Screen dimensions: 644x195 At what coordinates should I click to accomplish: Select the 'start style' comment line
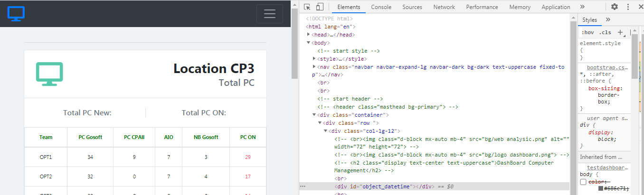(x=349, y=51)
